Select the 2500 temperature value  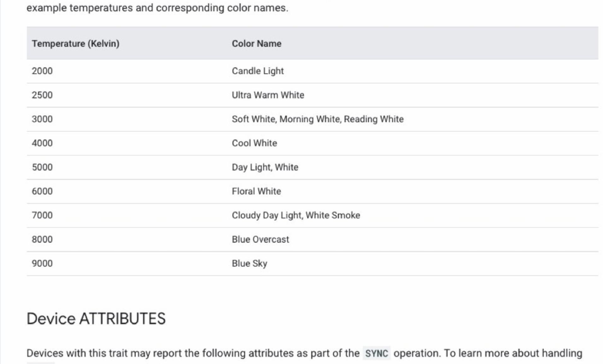click(42, 95)
